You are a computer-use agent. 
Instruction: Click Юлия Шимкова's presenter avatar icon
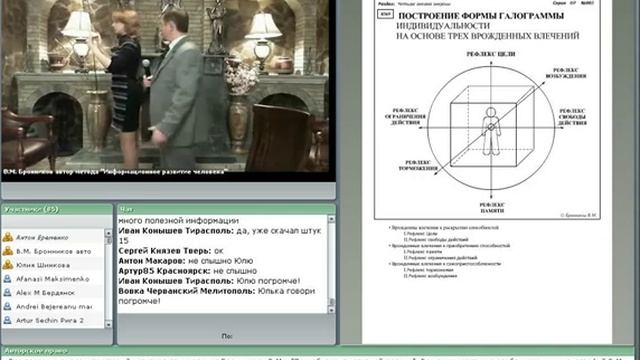pyautogui.click(x=7, y=265)
